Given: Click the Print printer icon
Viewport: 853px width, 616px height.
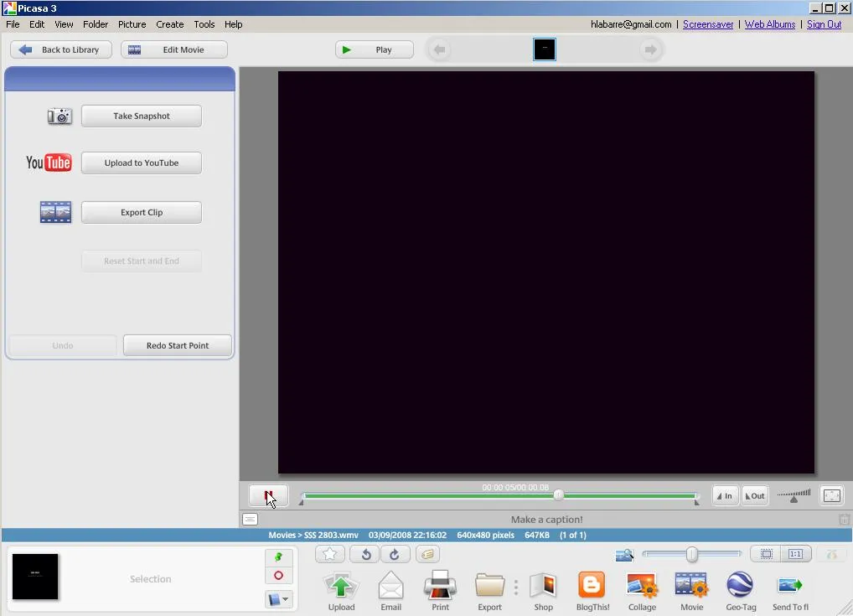Looking at the screenshot, I should point(440,586).
